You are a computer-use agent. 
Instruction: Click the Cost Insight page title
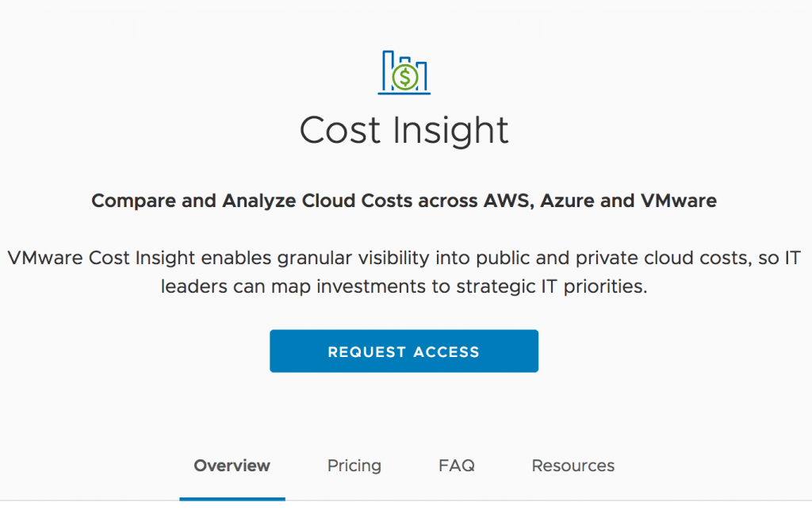[404, 129]
